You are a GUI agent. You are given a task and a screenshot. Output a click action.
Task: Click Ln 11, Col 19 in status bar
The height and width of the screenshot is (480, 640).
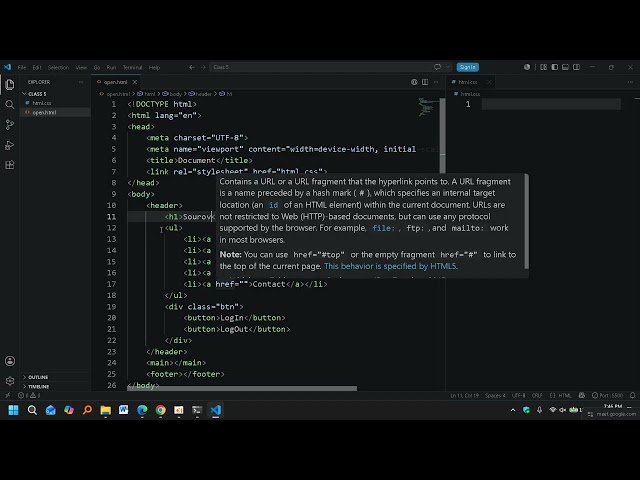tap(464, 395)
